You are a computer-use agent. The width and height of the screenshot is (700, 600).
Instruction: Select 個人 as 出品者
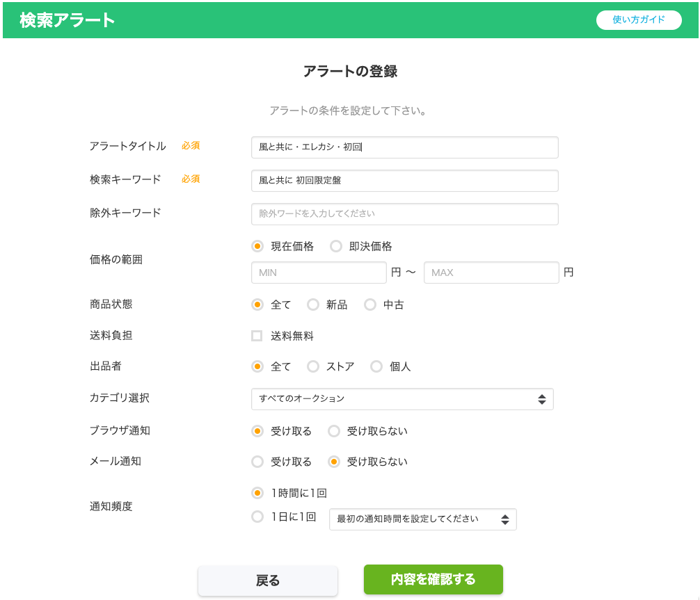pos(376,366)
